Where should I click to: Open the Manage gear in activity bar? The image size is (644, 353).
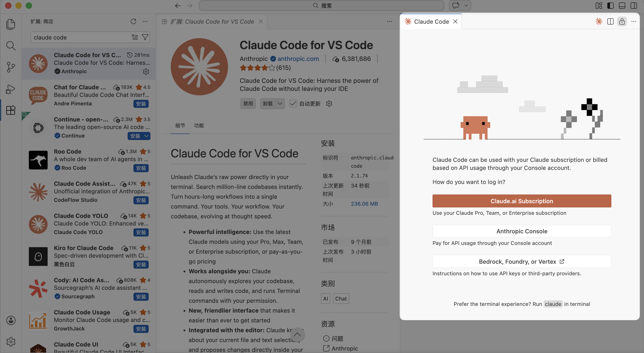coord(11,342)
